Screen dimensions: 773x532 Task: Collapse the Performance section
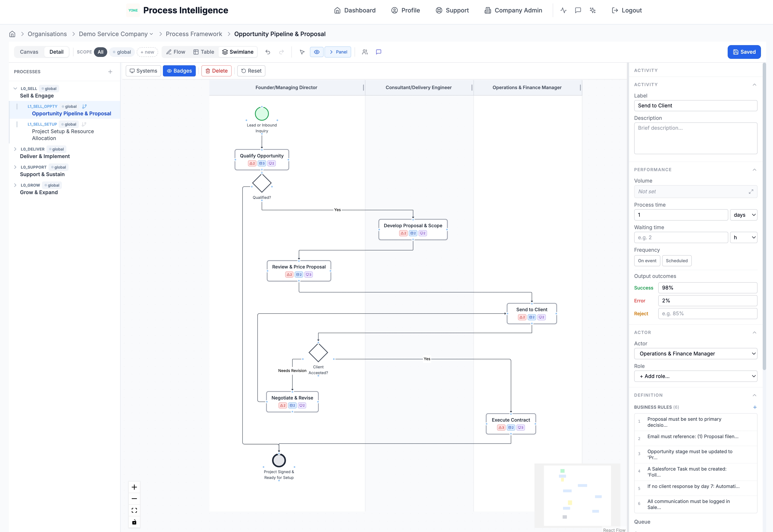pyautogui.click(x=754, y=170)
